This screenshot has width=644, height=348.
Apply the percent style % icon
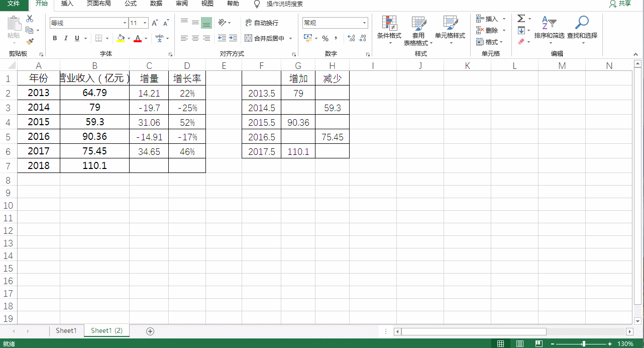pos(325,38)
